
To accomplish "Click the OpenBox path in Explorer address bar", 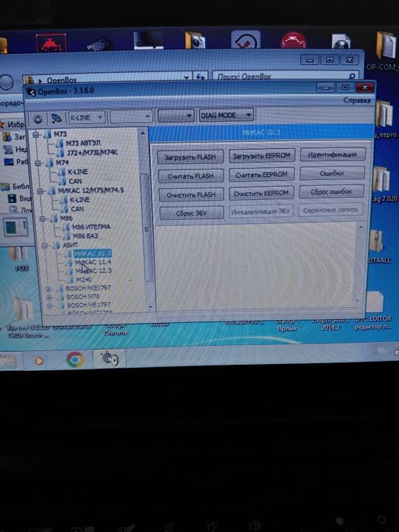I will 62,80.
